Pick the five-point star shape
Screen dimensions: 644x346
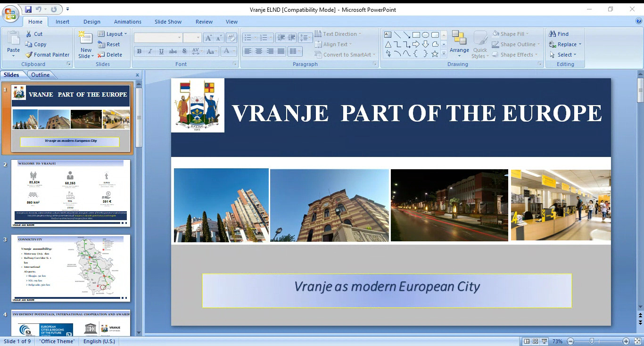(435, 54)
